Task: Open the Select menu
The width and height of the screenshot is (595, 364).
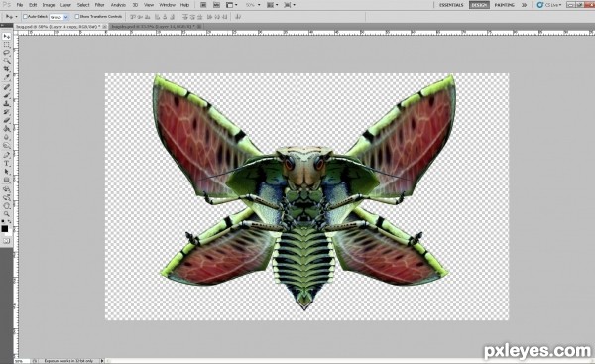Action: (83, 5)
